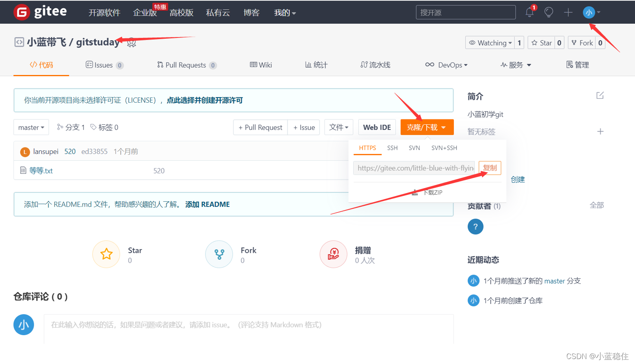This screenshot has width=635, height=364.
Task: Click 博客 in the top menu
Action: click(252, 13)
